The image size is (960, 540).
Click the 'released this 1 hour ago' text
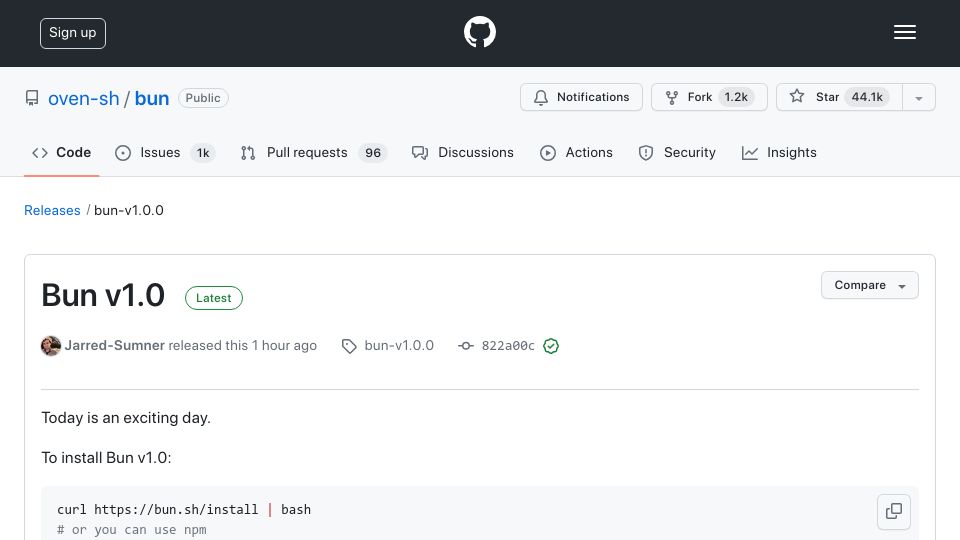pos(243,345)
